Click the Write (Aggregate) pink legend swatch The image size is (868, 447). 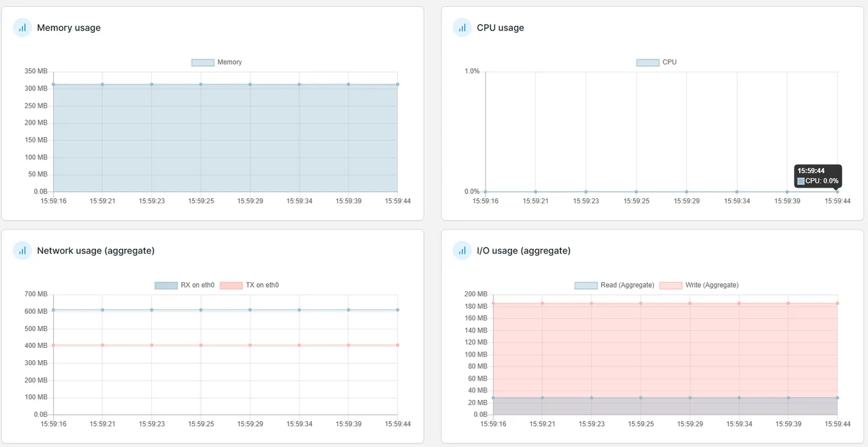coord(670,285)
